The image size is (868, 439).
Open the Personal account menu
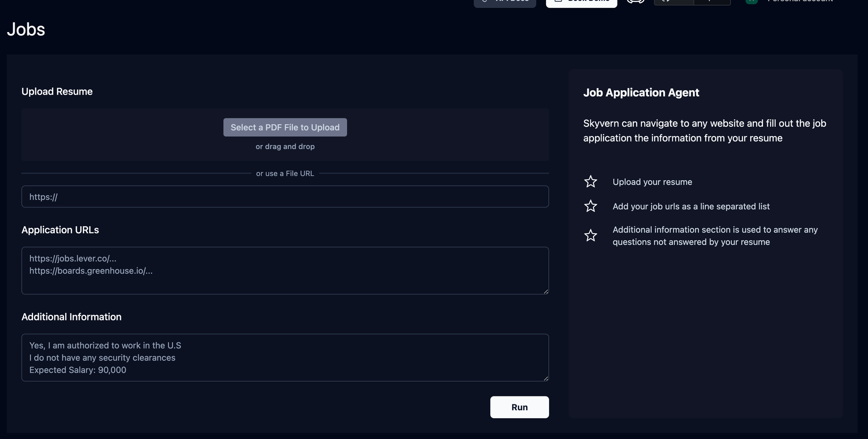click(x=799, y=2)
